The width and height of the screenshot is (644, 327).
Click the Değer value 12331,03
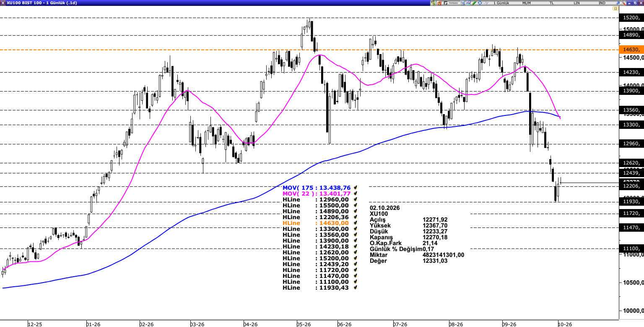tap(436, 261)
